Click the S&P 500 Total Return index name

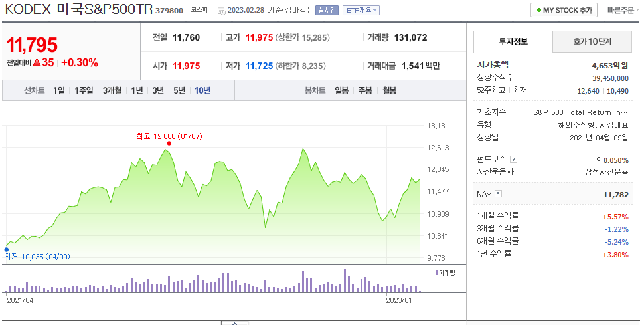[x=580, y=112]
